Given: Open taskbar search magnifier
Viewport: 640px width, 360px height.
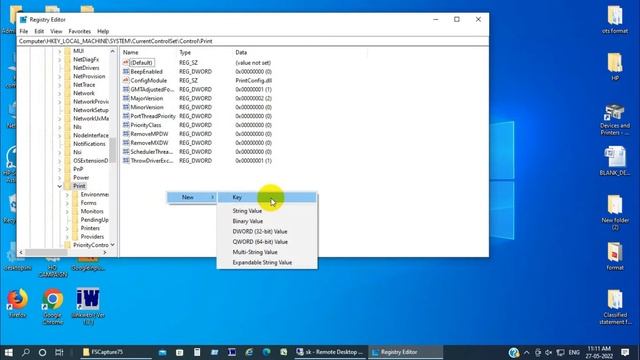Looking at the screenshot, I should click(26, 352).
